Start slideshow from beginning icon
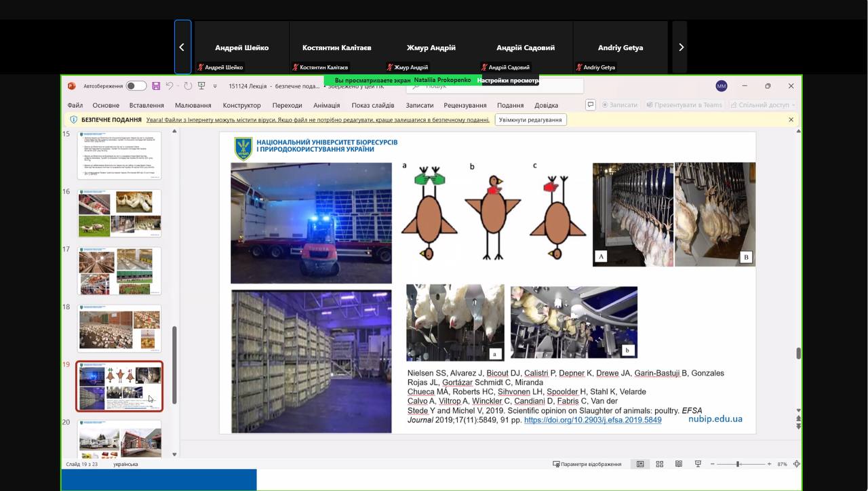Viewport: 868px width, 491px height. click(201, 86)
